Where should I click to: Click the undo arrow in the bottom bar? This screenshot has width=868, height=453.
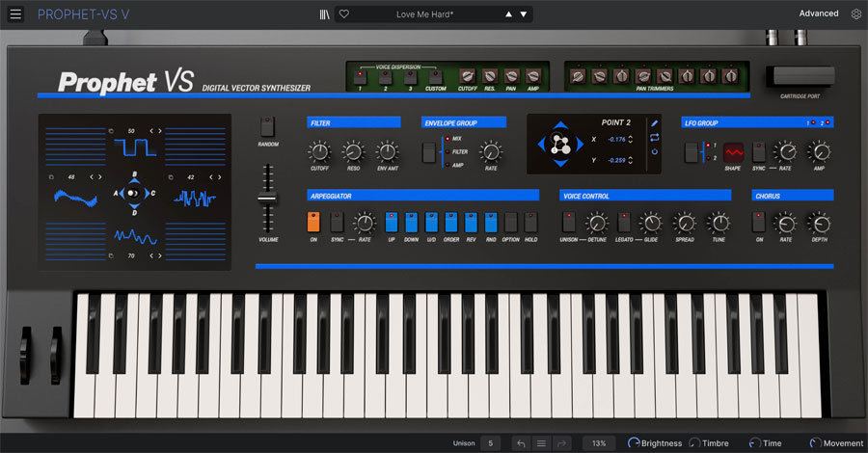click(521, 443)
